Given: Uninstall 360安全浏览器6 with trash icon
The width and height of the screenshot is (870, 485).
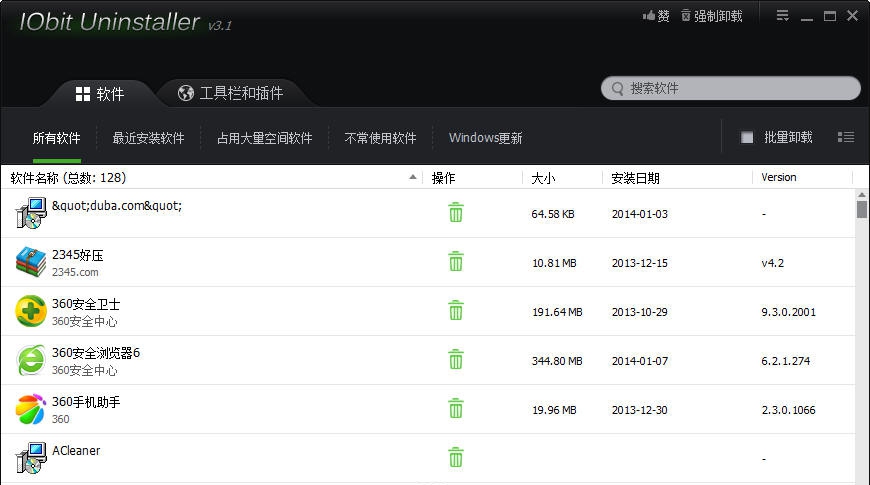Looking at the screenshot, I should 456,359.
